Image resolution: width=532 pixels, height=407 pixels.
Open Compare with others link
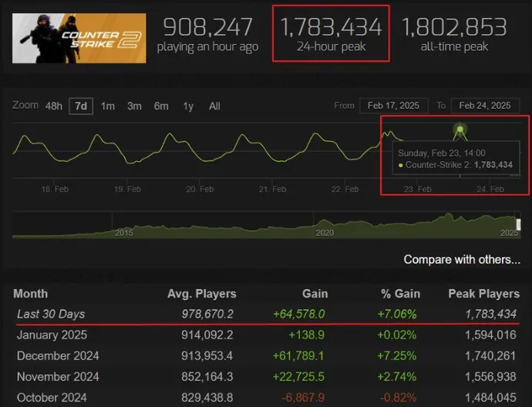pos(462,260)
